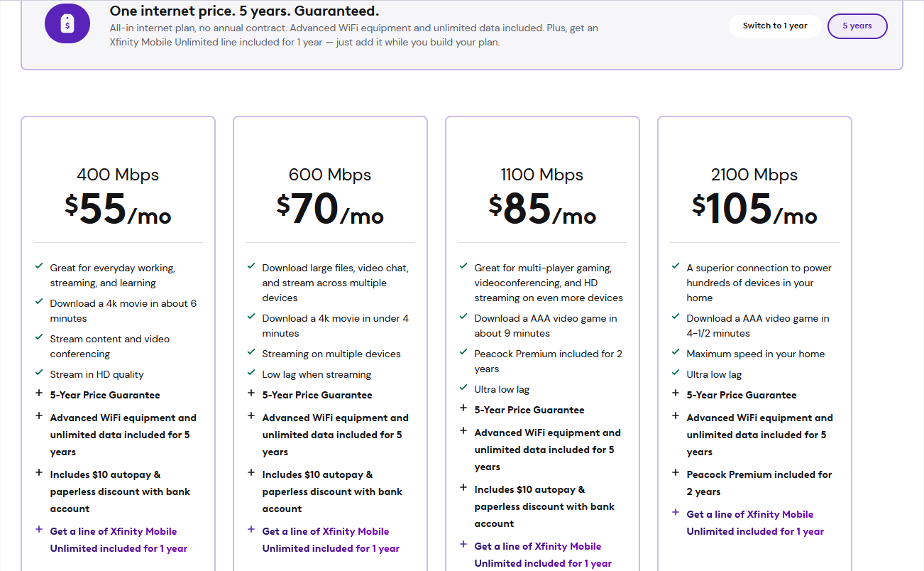Image resolution: width=924 pixels, height=571 pixels.
Task: Select the 5 years pricing option
Action: 857,26
